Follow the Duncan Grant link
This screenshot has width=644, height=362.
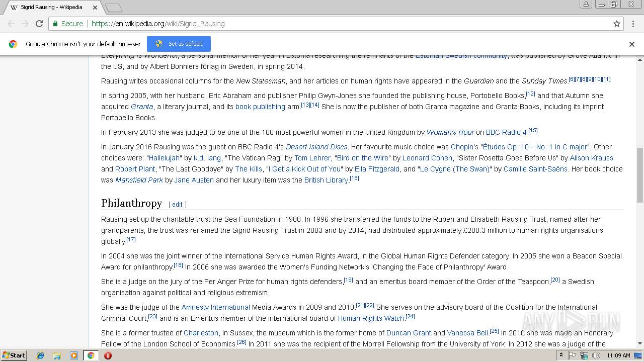tap(409, 333)
